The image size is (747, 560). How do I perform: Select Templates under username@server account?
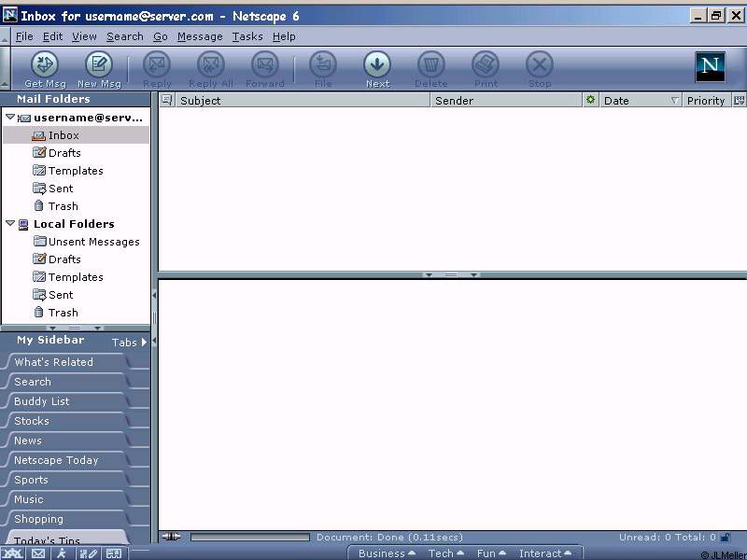tap(77, 171)
